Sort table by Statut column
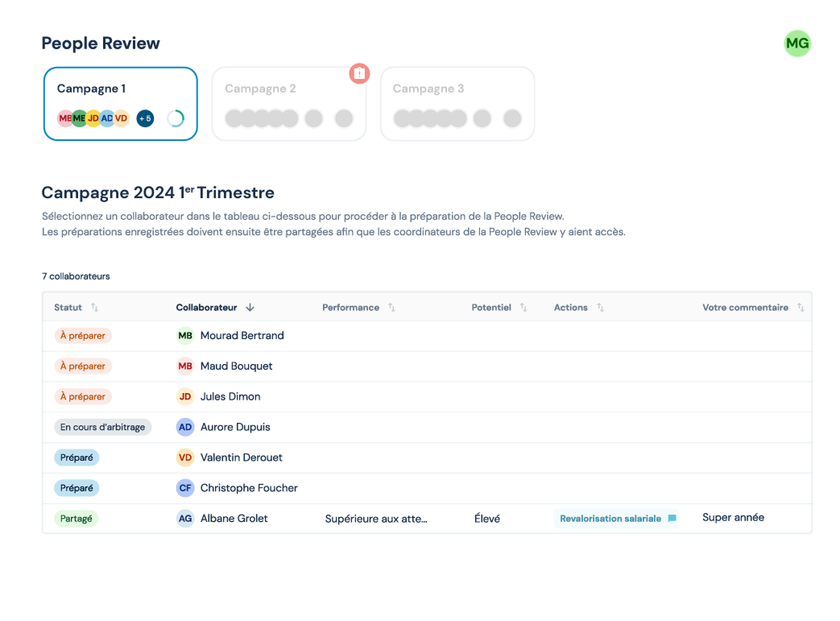 click(x=94, y=308)
